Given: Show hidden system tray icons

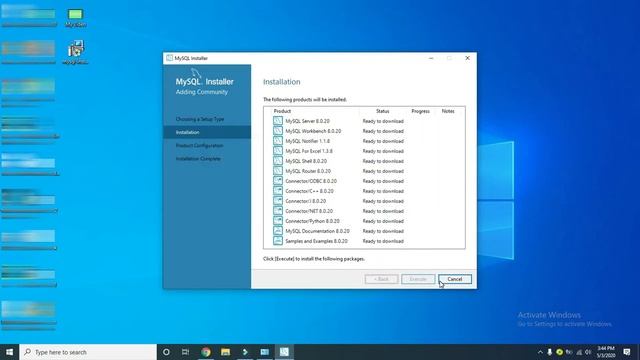Looking at the screenshot, I should 540,352.
